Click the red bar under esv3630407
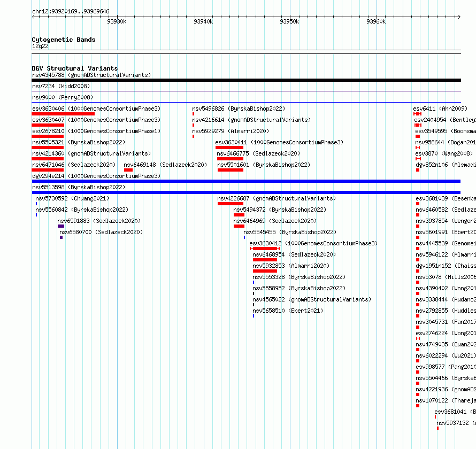Screen dimensions: 476x449 [x=48, y=125]
